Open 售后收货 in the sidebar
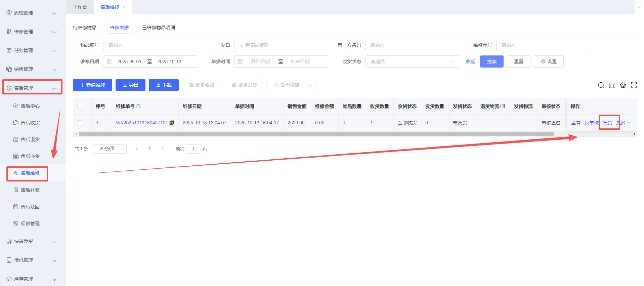 30,123
